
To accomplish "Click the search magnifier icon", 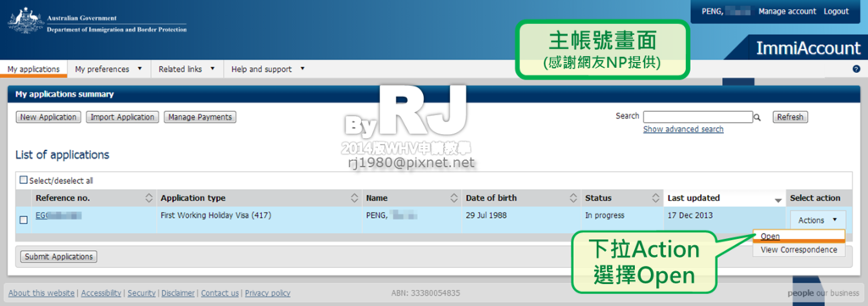I will pyautogui.click(x=758, y=117).
